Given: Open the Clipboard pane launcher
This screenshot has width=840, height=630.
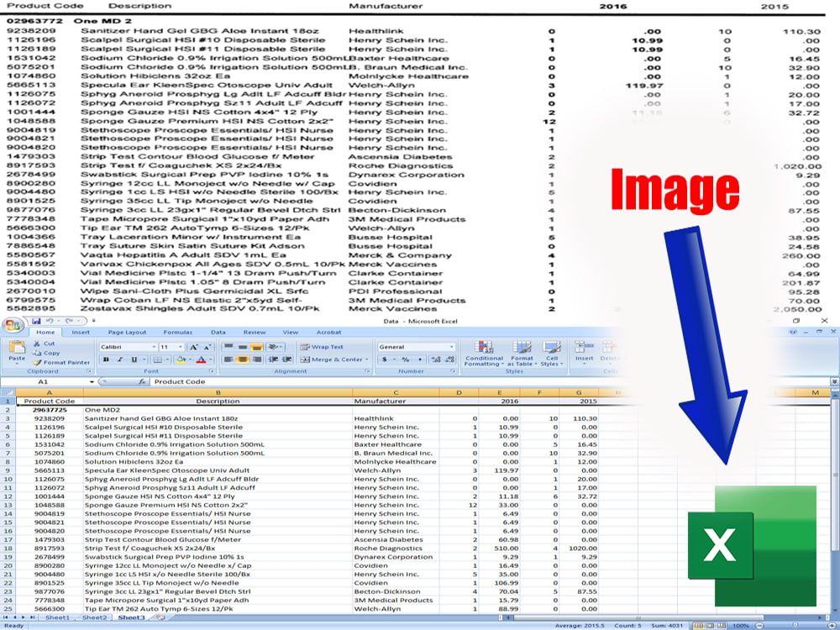Looking at the screenshot, I should (x=89, y=370).
